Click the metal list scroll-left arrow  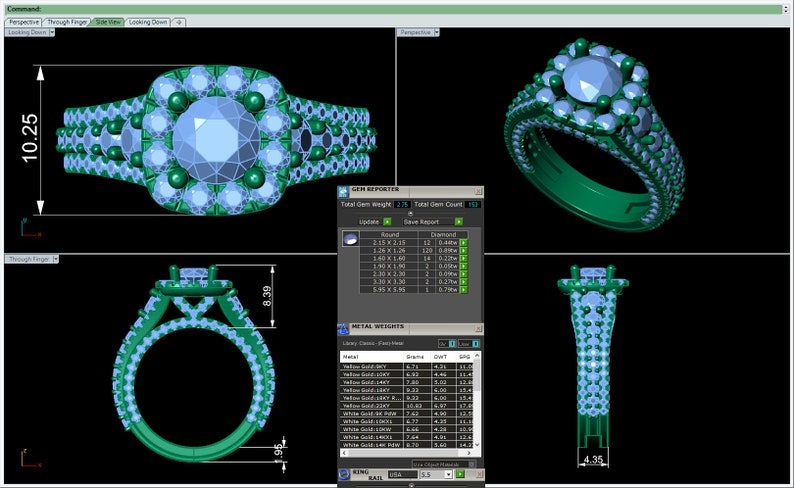344,453
